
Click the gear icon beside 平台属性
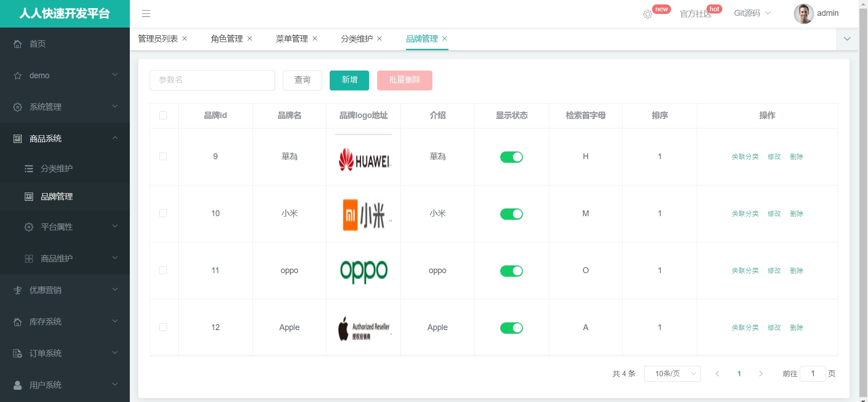click(29, 227)
